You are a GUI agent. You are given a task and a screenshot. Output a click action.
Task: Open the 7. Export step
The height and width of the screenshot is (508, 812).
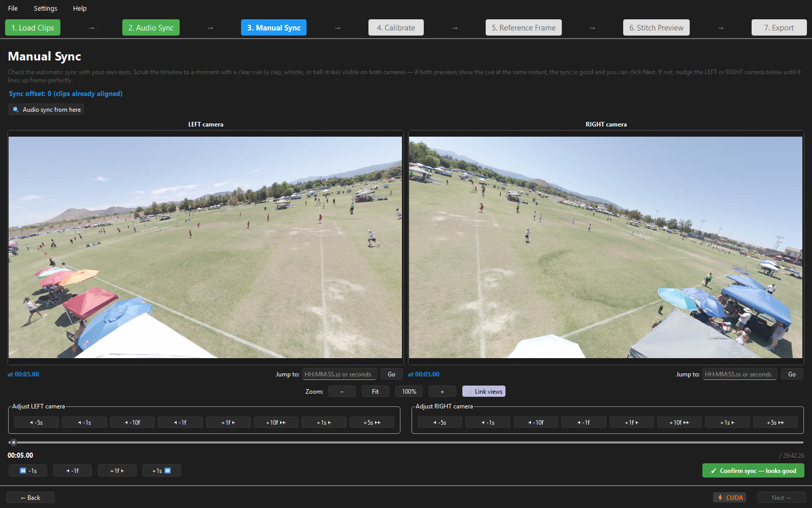779,27
